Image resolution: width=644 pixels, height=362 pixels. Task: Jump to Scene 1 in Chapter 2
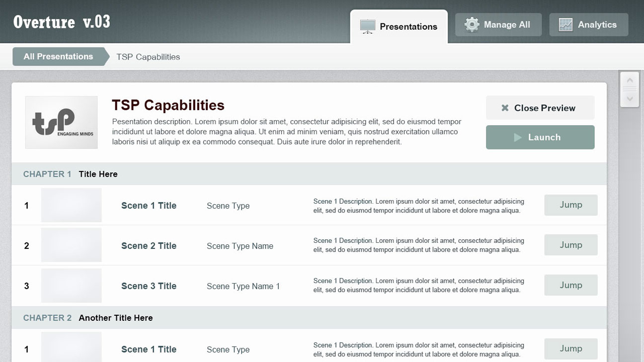pos(570,349)
